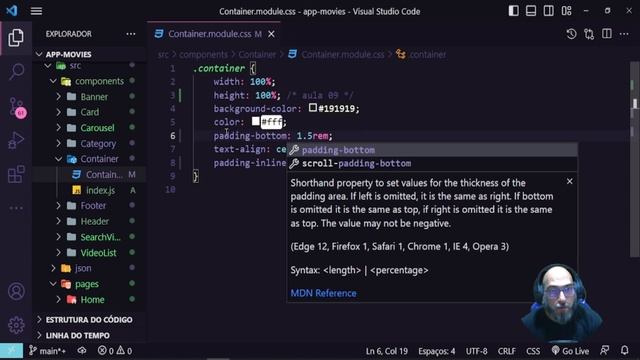The height and width of the screenshot is (360, 640).
Task: Start Go Live server
Action: coord(570,351)
